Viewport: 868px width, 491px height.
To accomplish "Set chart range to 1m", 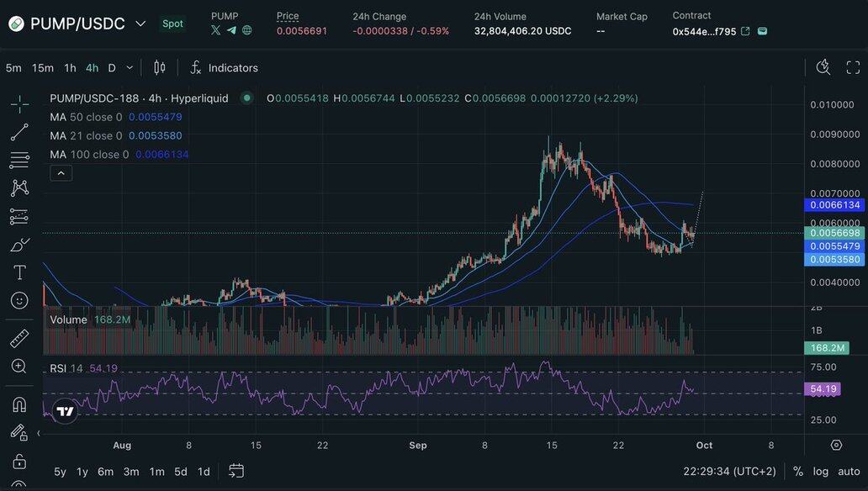I will [156, 471].
